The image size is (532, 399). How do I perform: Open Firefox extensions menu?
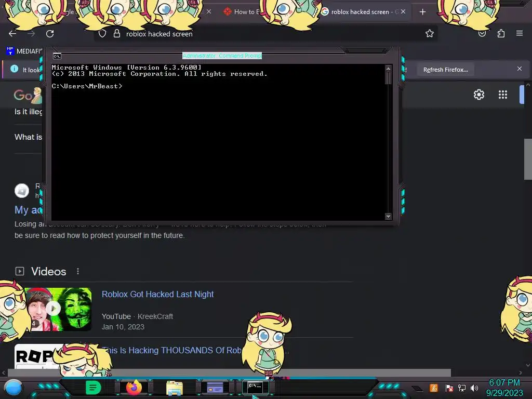(x=501, y=33)
